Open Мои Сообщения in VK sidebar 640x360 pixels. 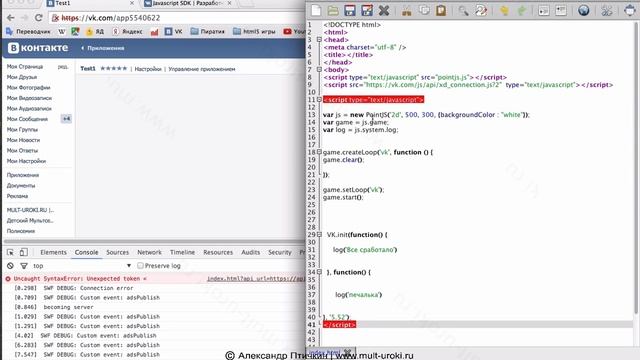click(x=27, y=119)
